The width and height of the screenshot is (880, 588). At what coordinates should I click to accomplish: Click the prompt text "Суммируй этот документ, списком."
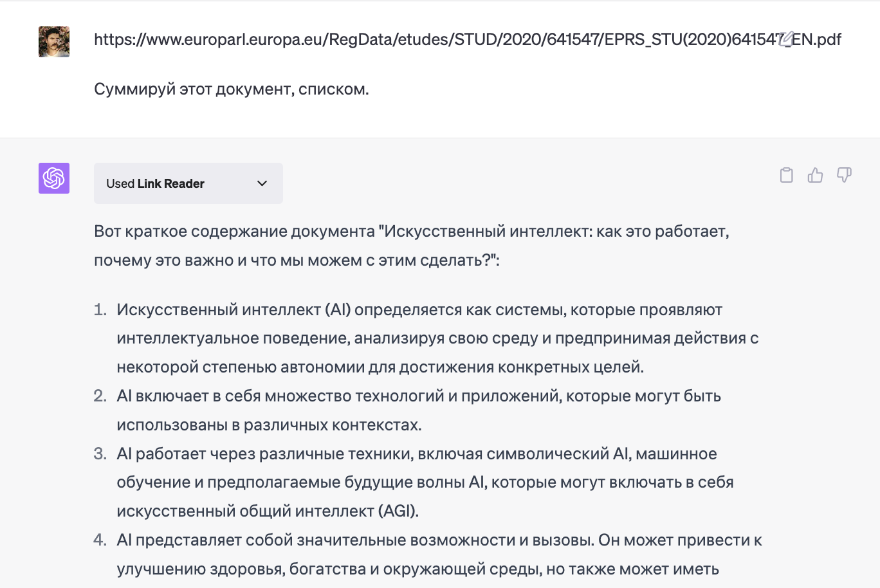[232, 89]
